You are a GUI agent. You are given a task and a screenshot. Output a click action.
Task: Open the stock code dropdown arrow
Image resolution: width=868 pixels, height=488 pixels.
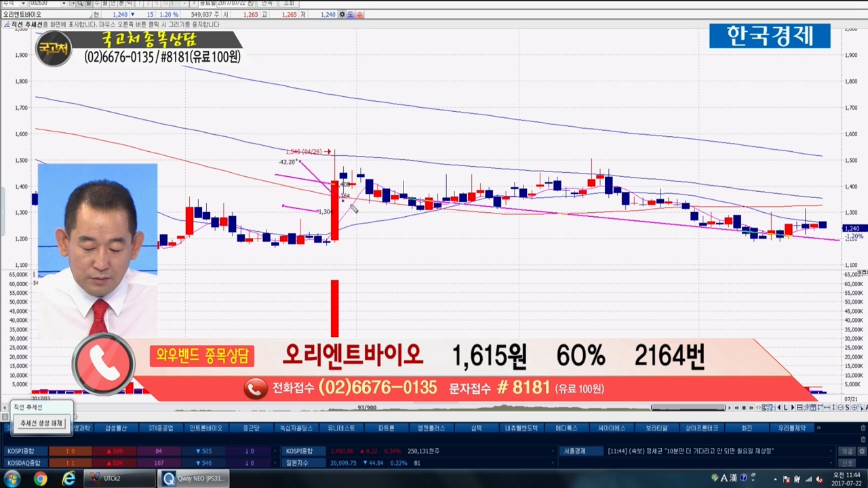click(x=64, y=3)
